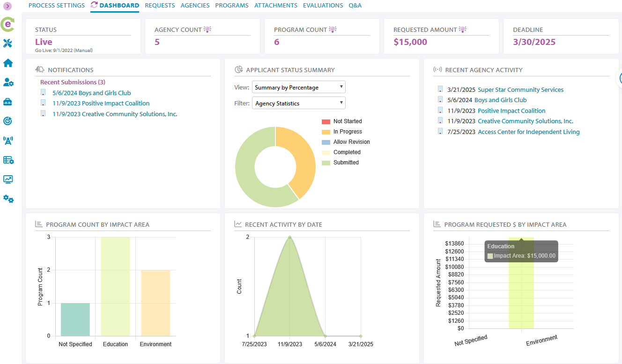
Task: Select the target goal icon in sidebar
Action: 7,121
